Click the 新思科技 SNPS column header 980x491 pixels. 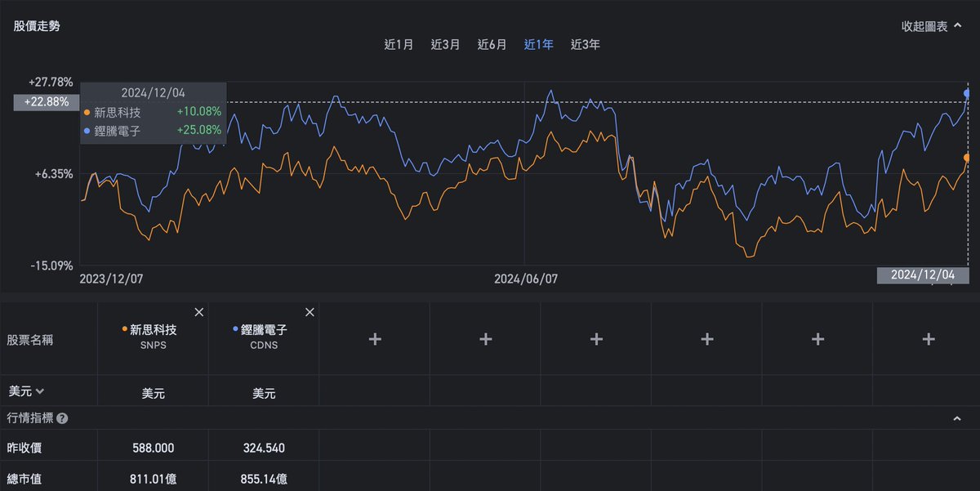coord(153,339)
